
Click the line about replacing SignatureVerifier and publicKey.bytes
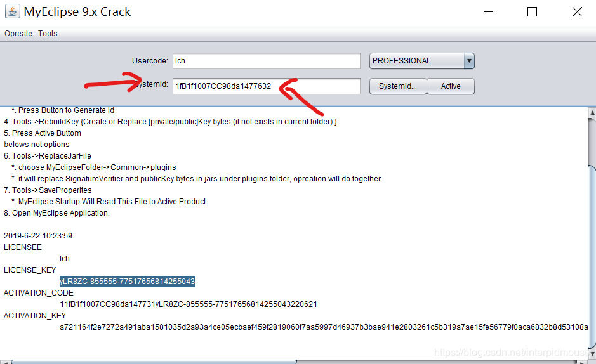197,179
